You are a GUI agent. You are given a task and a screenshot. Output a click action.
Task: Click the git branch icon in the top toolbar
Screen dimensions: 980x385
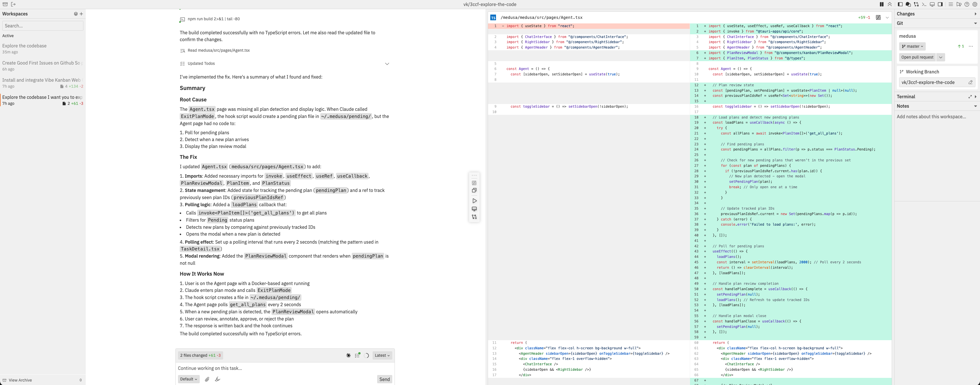point(917,4)
